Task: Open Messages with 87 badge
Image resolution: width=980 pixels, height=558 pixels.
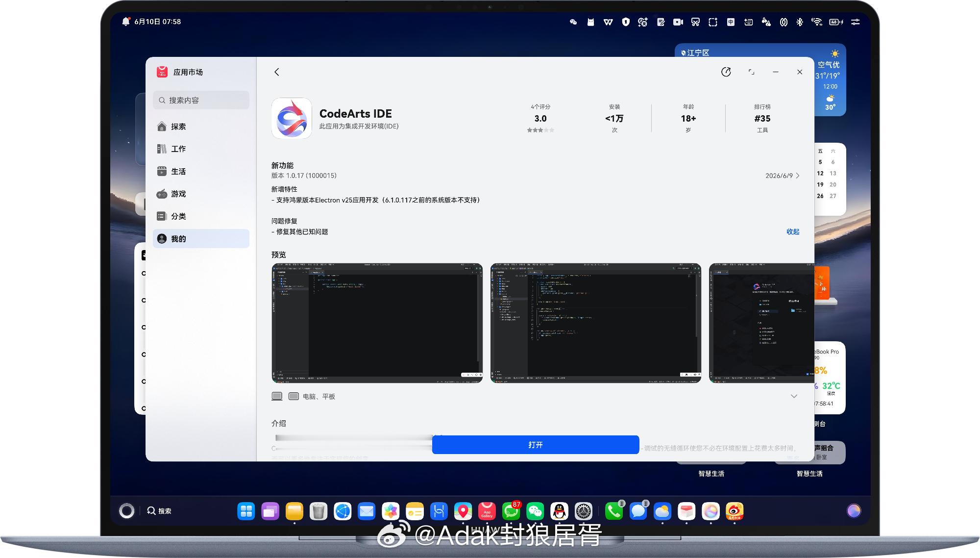Action: click(x=511, y=511)
